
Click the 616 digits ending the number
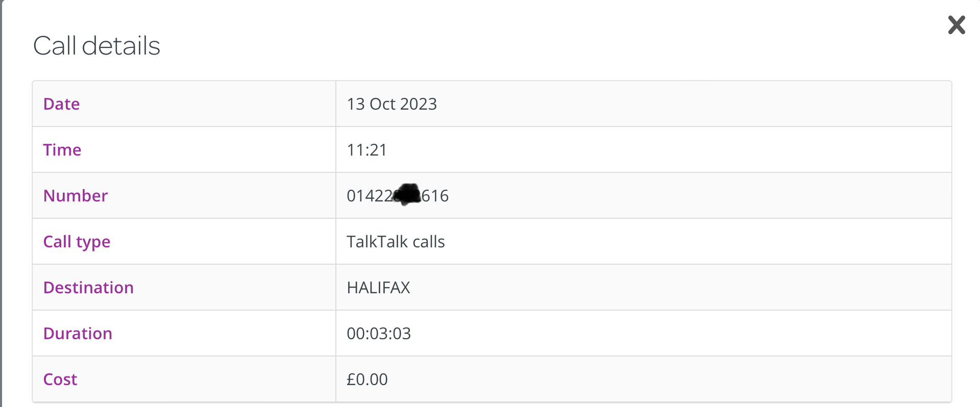pyautogui.click(x=435, y=196)
